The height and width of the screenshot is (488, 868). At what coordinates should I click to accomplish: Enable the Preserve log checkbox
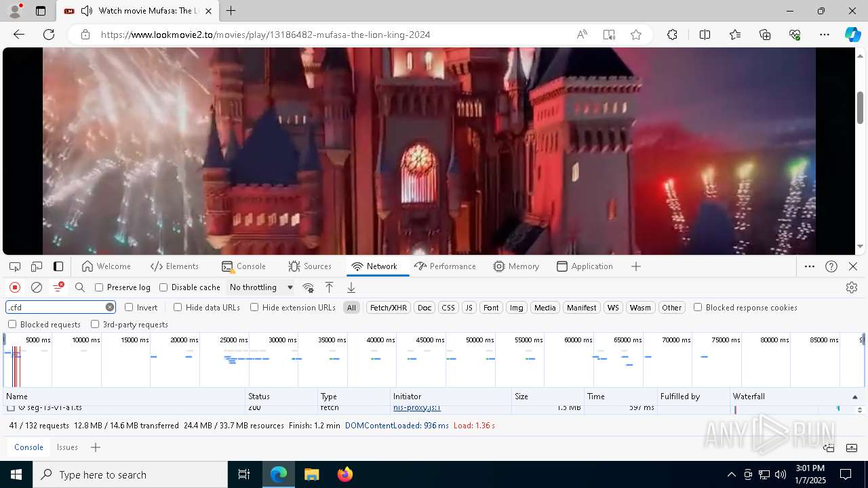click(x=99, y=287)
